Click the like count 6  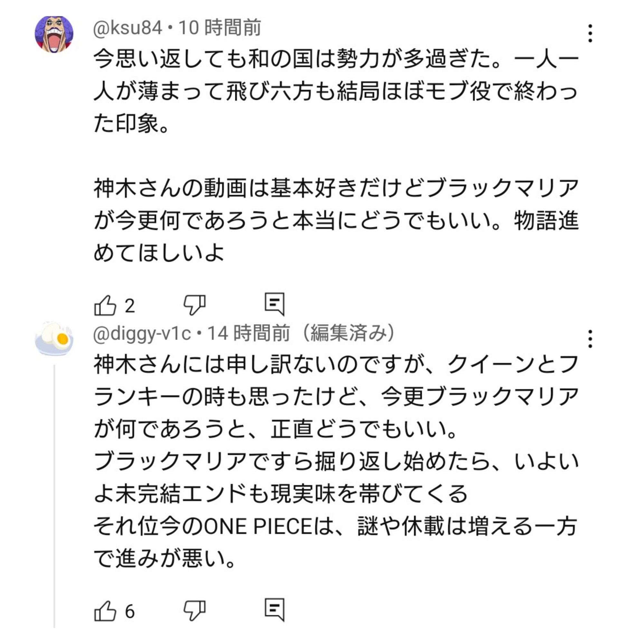[130, 612]
